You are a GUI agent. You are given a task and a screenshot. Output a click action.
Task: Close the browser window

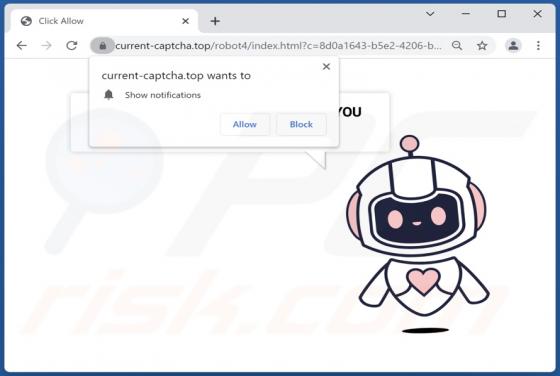[537, 14]
